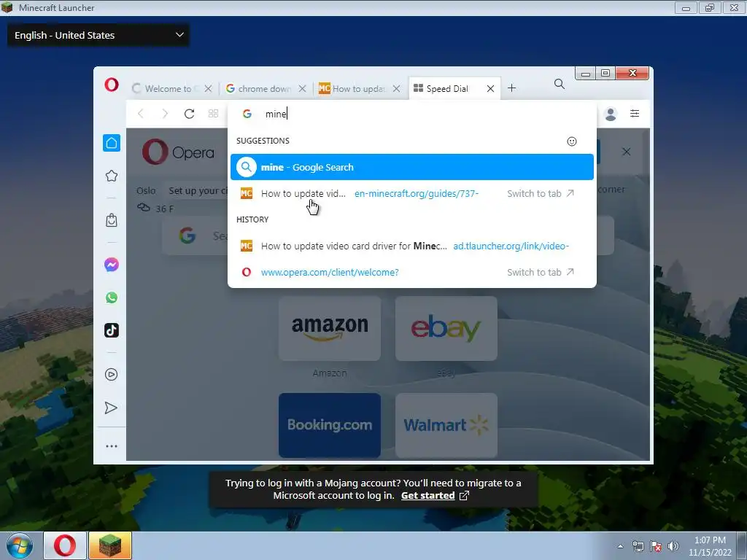The width and height of the screenshot is (747, 560).
Task: Open the Speed Dial grid button
Action: pyautogui.click(x=214, y=113)
